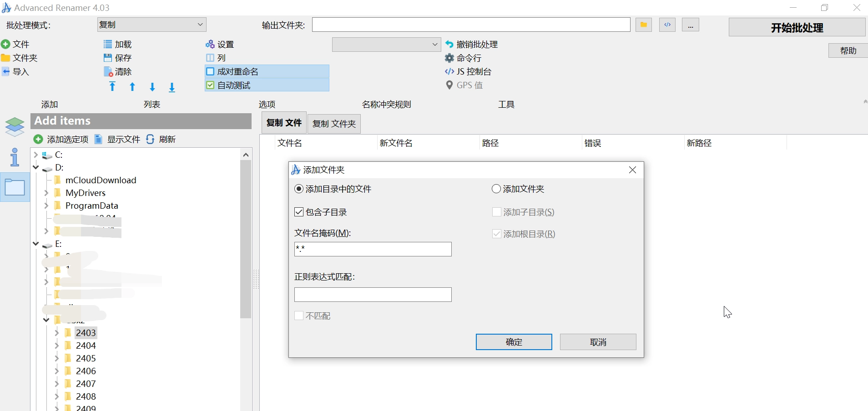Expand the MyDrivers folder
Screen dimensions: 868x411
tap(46, 193)
